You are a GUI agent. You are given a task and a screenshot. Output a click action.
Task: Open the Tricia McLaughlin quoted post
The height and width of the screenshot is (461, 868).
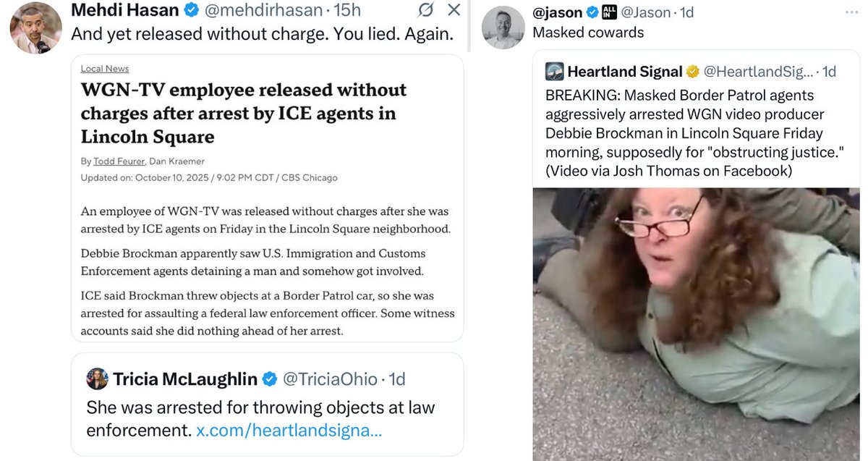[267, 405]
